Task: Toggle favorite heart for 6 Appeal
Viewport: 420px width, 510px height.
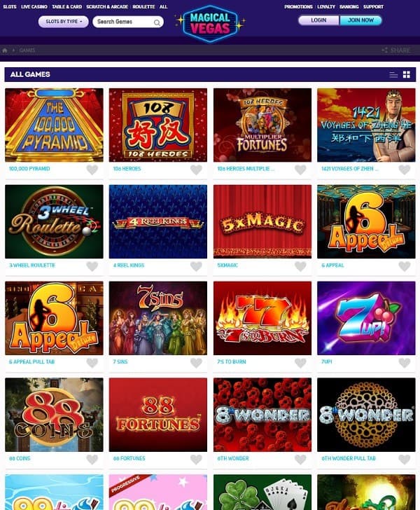Action: tap(405, 266)
